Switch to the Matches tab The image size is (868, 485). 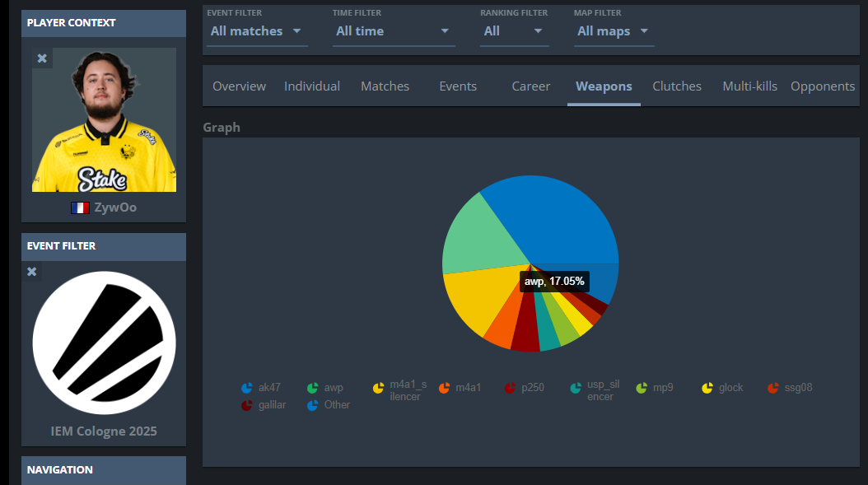pos(385,86)
